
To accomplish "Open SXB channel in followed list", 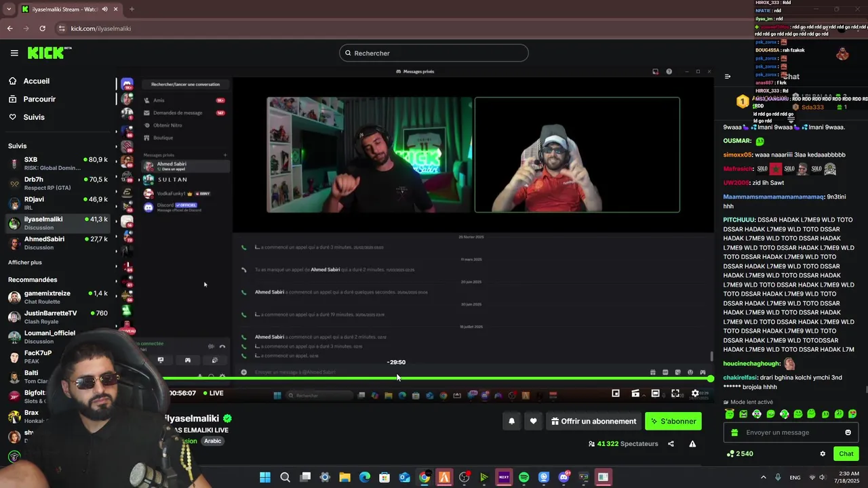I will pos(58,163).
